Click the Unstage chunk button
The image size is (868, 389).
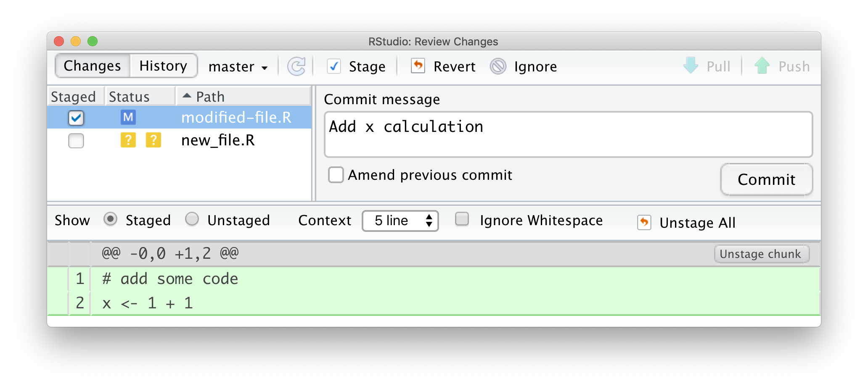click(x=761, y=254)
